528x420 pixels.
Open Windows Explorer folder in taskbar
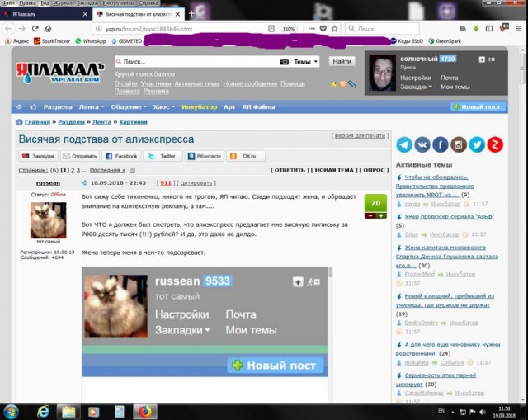tap(68, 412)
